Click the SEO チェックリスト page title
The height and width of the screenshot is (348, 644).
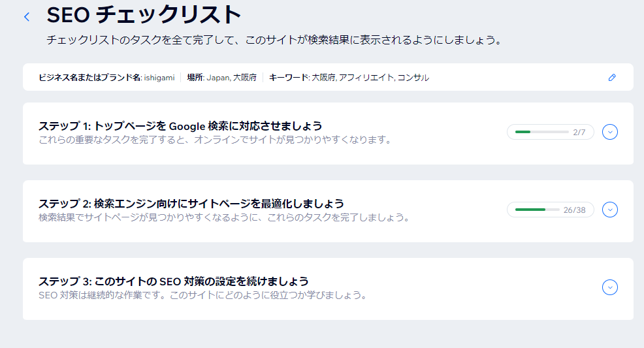pyautogui.click(x=144, y=15)
